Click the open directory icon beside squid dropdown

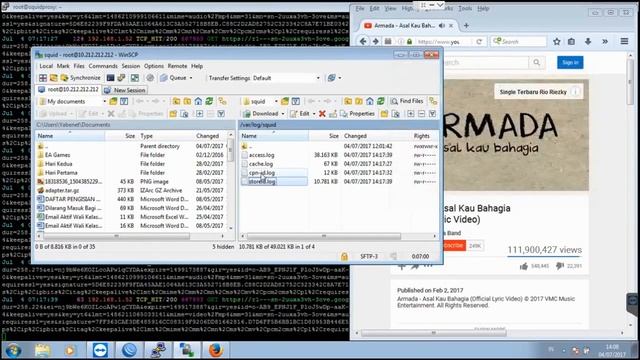coord(285,101)
